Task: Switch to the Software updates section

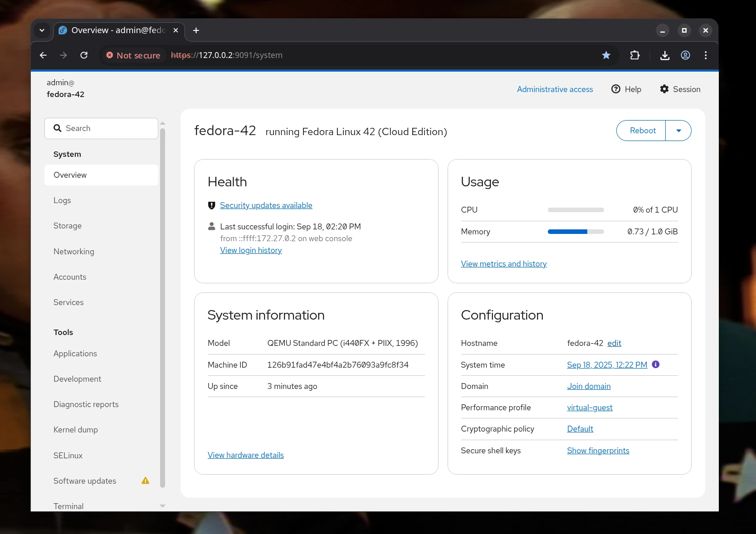Action: [x=84, y=481]
